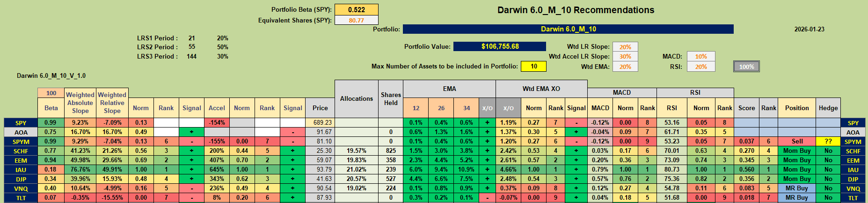Click the Wtd LR Slope weight cell
This screenshot has height=203, width=868.
625,47
